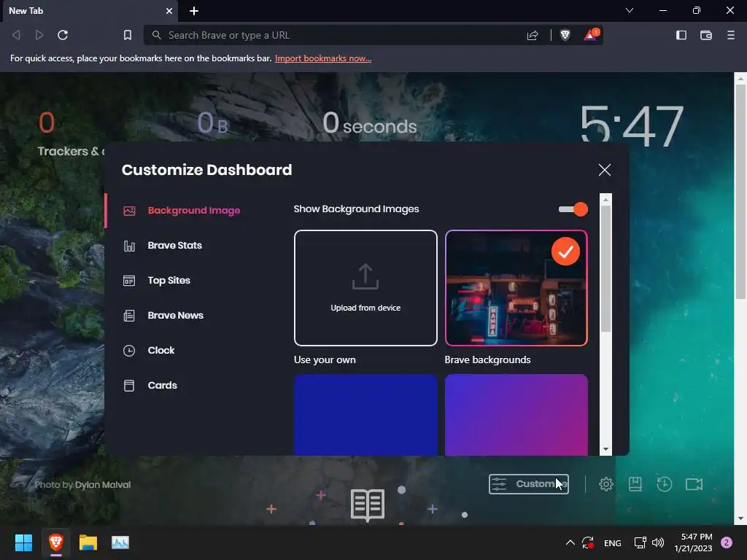Screen dimensions: 747x560
Task: Show hidden system tray icons
Action: pyautogui.click(x=570, y=542)
